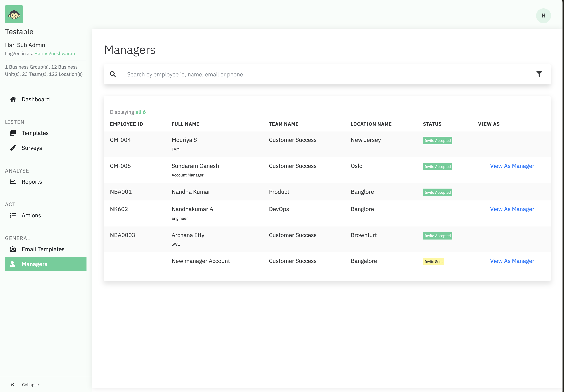
Task: Click Invite Accepted badge for Sundaram Ganesh
Action: (x=438, y=167)
